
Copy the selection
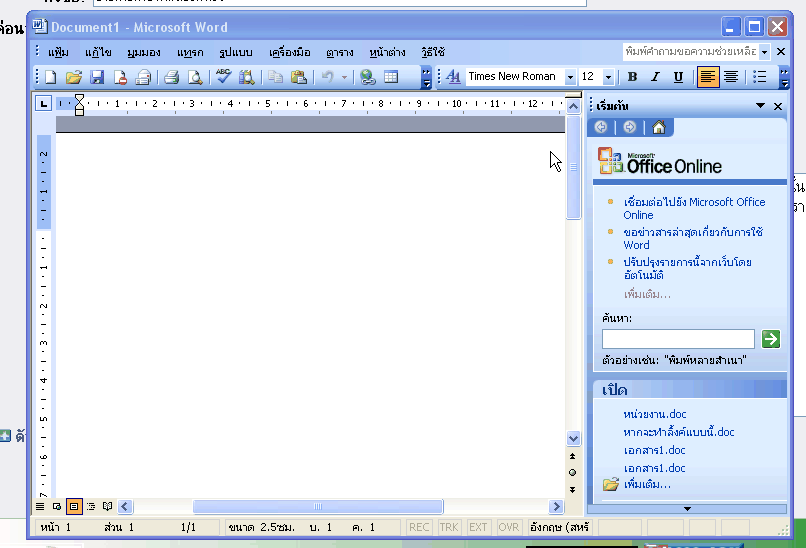(276, 77)
